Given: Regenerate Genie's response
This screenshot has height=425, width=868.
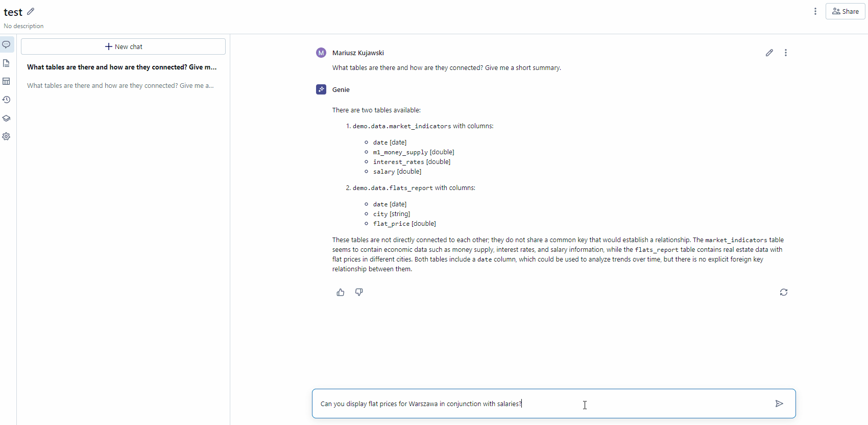Looking at the screenshot, I should [x=784, y=292].
